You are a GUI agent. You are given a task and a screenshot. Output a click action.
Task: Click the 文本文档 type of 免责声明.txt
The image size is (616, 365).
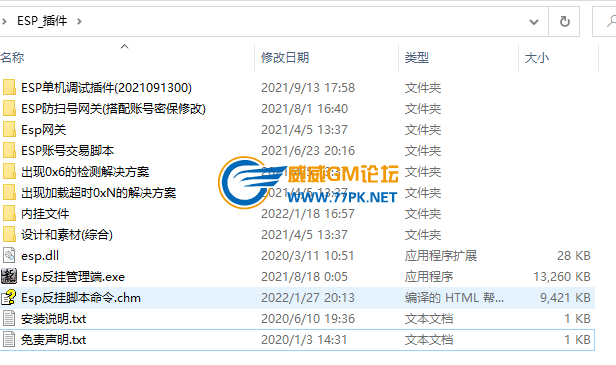429,339
